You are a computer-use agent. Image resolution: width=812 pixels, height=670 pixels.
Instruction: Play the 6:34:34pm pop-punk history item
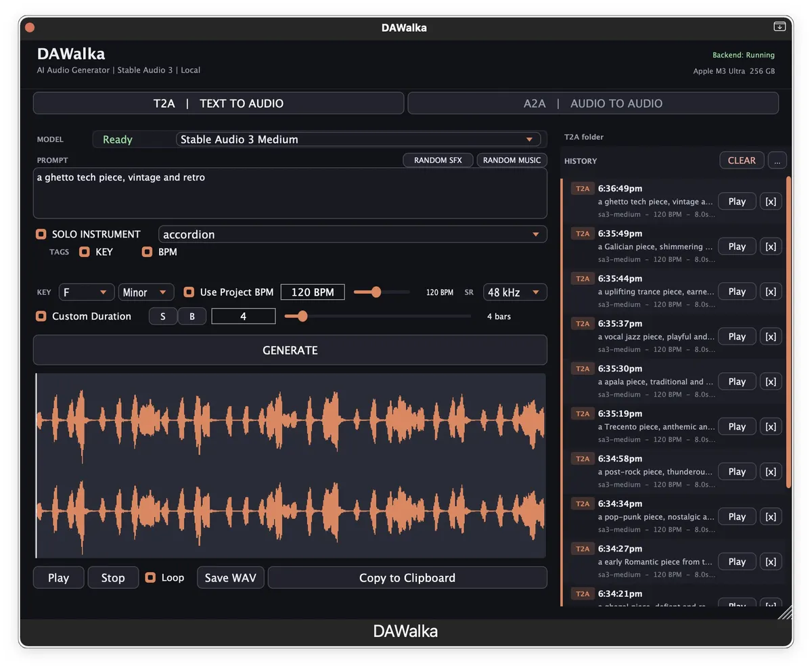(x=737, y=516)
